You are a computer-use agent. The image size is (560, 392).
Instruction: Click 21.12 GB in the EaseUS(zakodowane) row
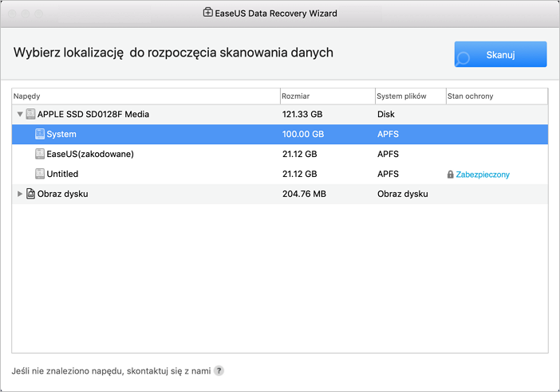pos(299,154)
